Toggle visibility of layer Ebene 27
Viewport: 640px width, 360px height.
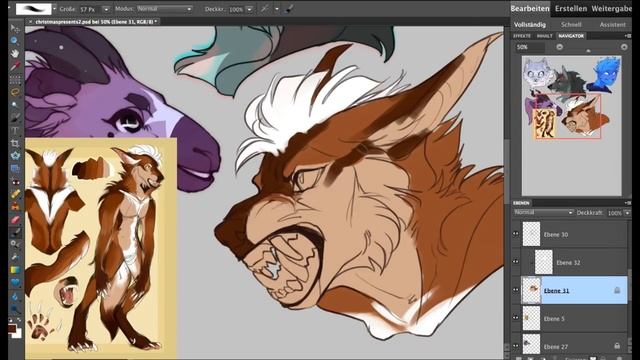click(x=516, y=346)
